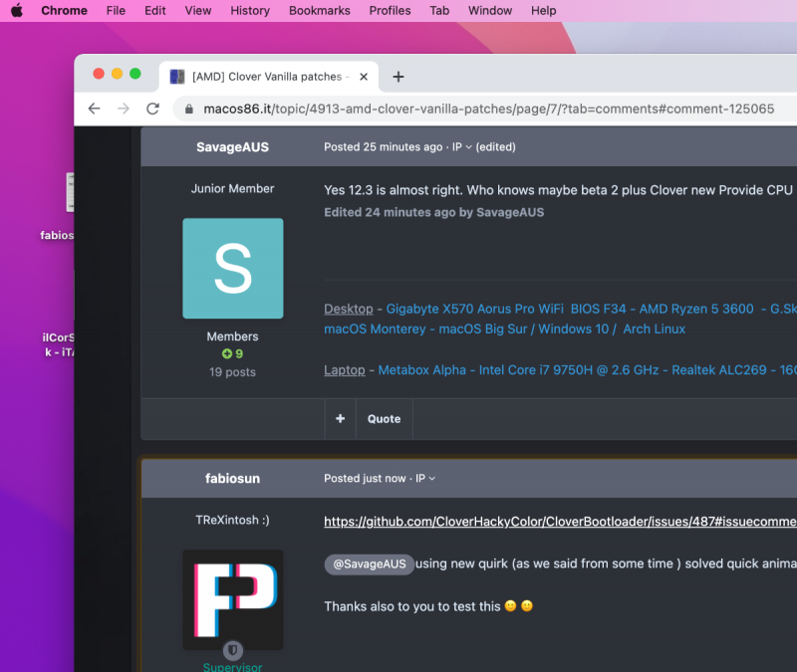Select the '19 posts' count text
Viewport: 797px width, 672px height.
[x=233, y=372]
